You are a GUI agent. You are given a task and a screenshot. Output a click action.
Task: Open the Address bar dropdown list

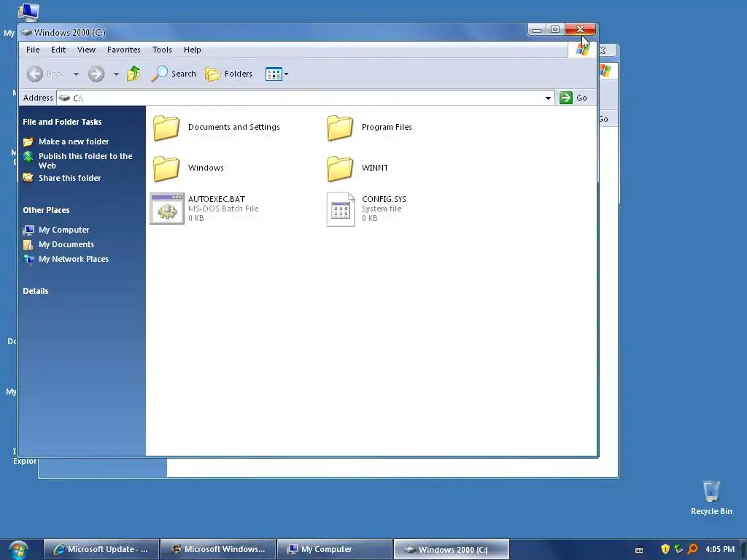click(549, 98)
